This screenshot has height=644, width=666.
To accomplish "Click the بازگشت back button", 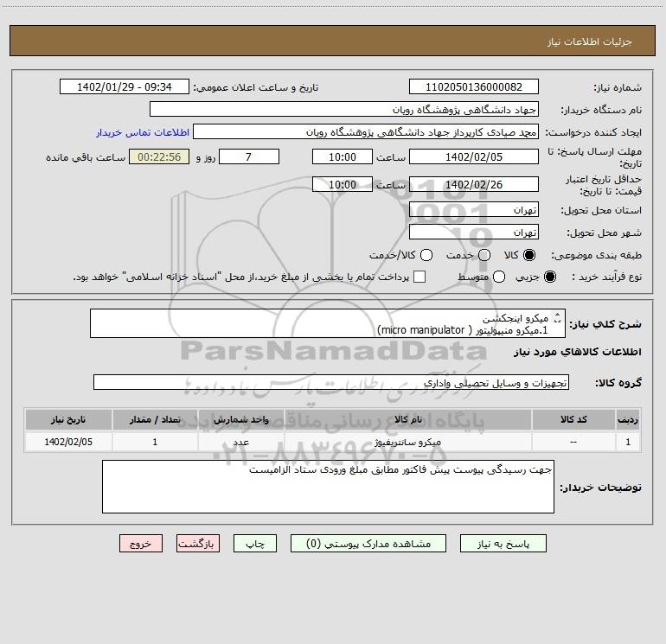I will 198,544.
